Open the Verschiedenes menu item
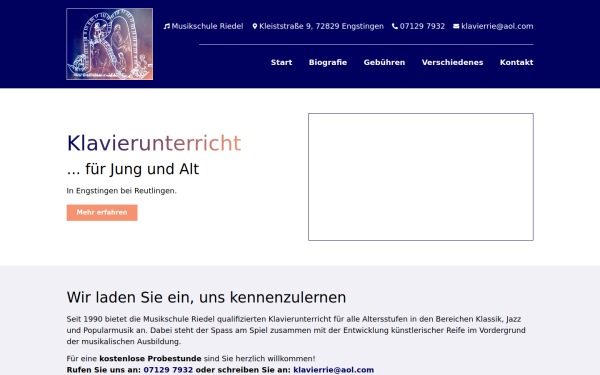 click(452, 62)
